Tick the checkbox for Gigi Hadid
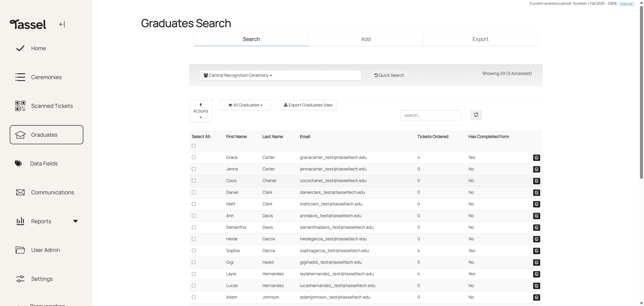Viewport: 644px width, 306px height. click(194, 262)
